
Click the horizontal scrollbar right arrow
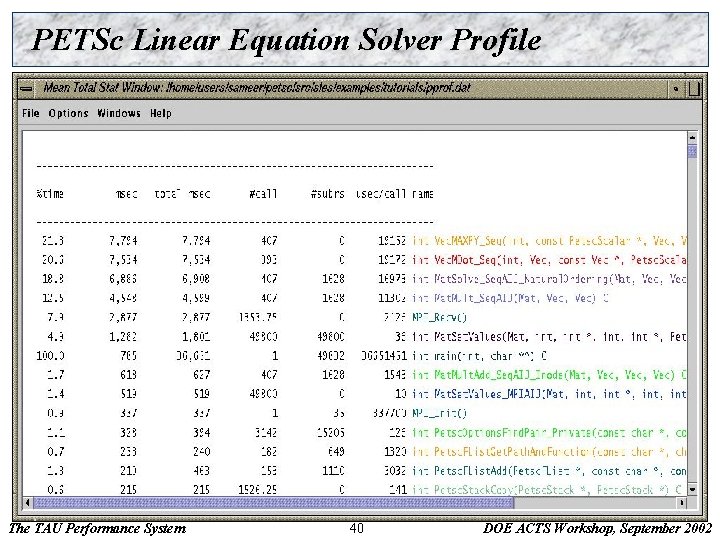(x=682, y=503)
